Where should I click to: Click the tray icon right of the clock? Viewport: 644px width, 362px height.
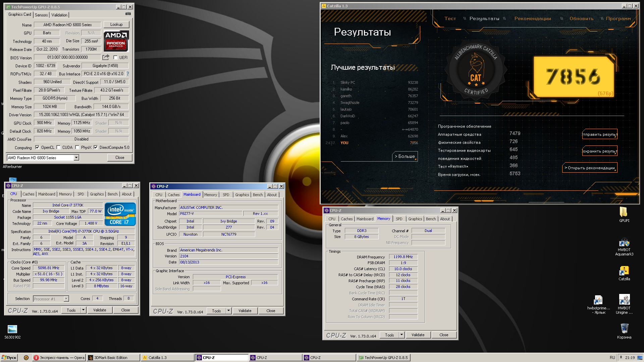[x=640, y=358]
